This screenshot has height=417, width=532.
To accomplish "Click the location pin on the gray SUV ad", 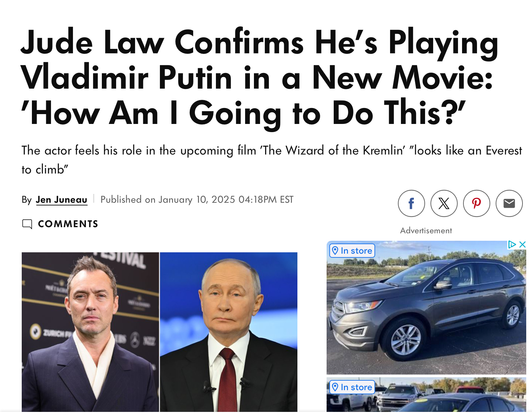I will (335, 251).
